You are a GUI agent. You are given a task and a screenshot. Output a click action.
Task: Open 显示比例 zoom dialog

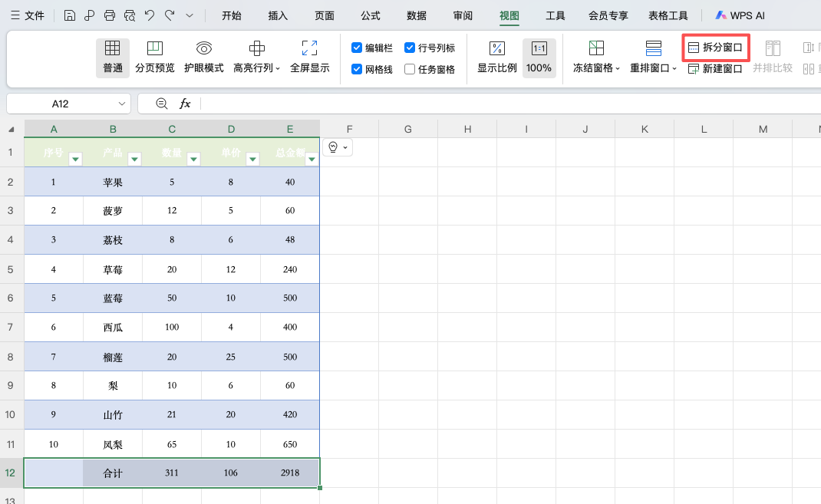(x=497, y=58)
